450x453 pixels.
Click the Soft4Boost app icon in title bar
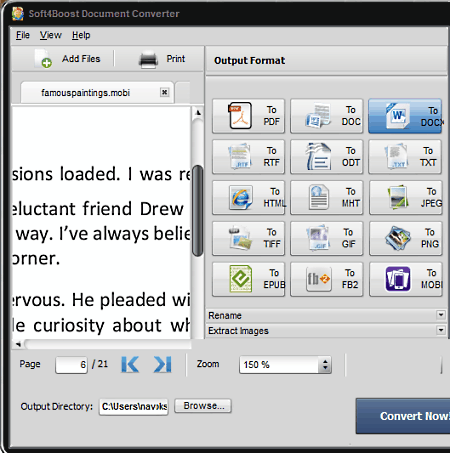click(x=18, y=14)
